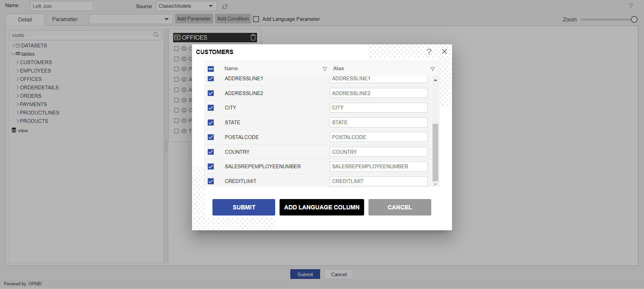Edit the CREDITLIMIT alias input field
This screenshot has width=644, height=289.
(378, 181)
